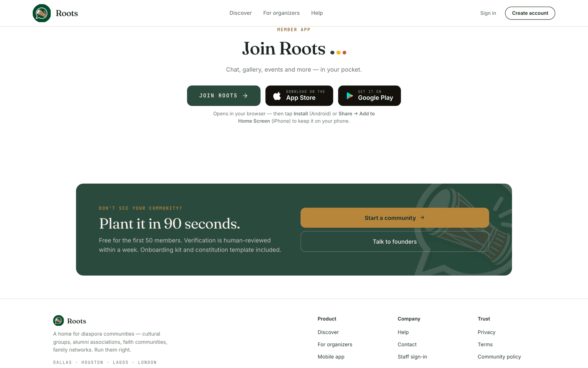588x368 pixels.
Task: Click the Join Roots button
Action: coord(224,96)
